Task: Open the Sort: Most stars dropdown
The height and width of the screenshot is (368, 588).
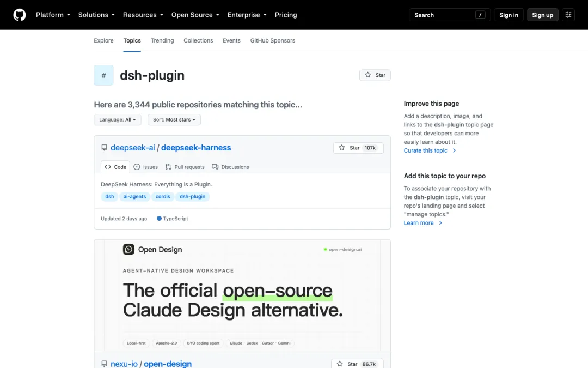Action: point(174,120)
